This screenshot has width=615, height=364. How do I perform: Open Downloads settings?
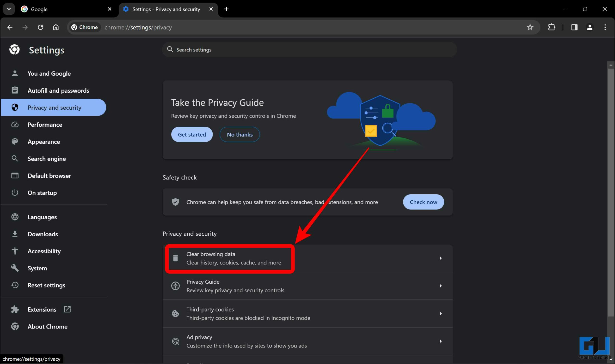tap(54, 234)
